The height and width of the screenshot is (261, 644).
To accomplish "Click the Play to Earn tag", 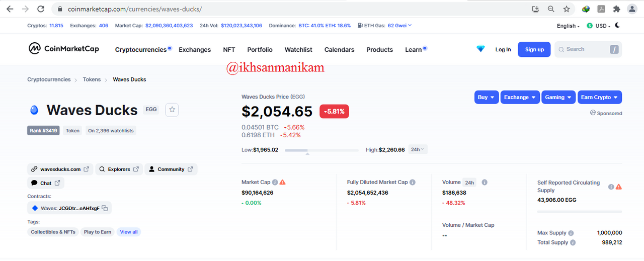I will click(98, 232).
